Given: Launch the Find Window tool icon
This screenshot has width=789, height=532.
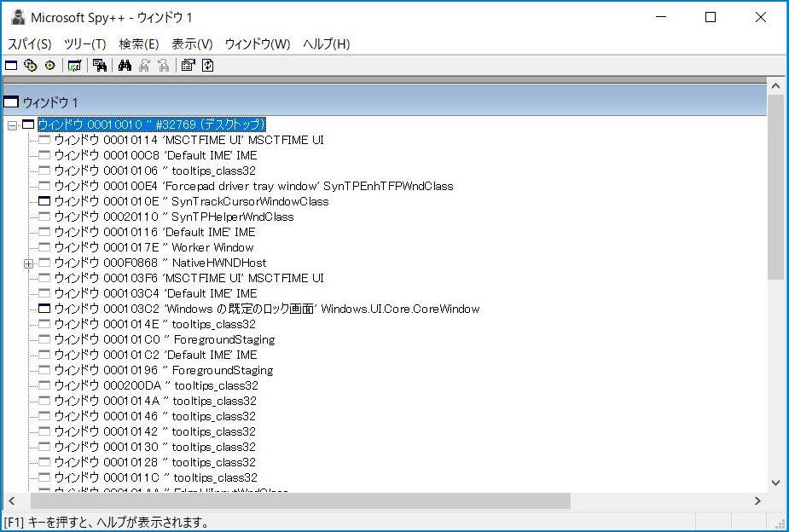Looking at the screenshot, I should click(100, 66).
